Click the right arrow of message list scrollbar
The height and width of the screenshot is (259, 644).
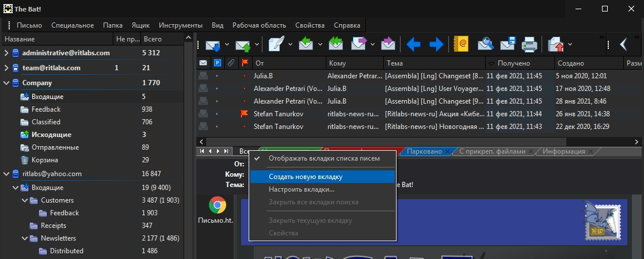(x=637, y=142)
